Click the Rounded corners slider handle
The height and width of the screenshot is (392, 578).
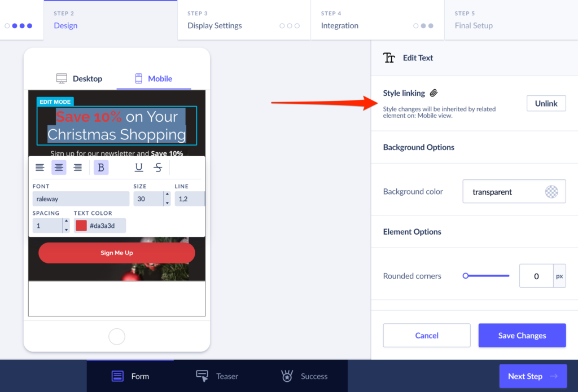coord(466,276)
